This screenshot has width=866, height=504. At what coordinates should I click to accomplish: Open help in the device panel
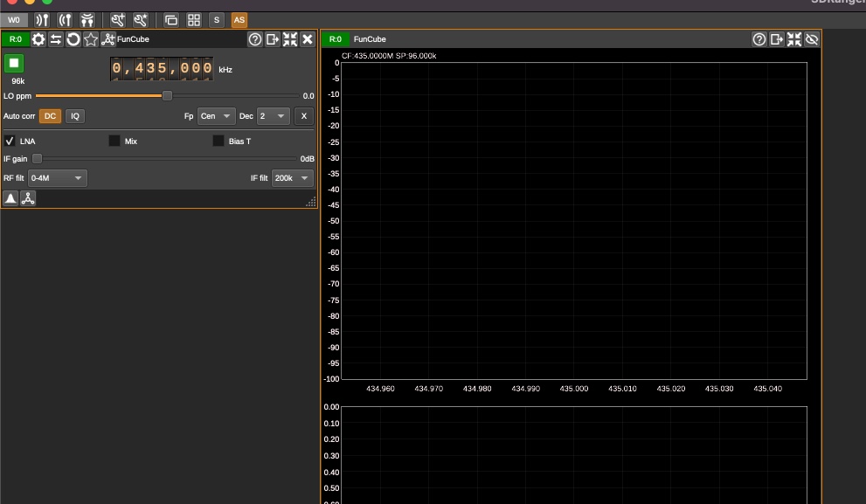[254, 39]
